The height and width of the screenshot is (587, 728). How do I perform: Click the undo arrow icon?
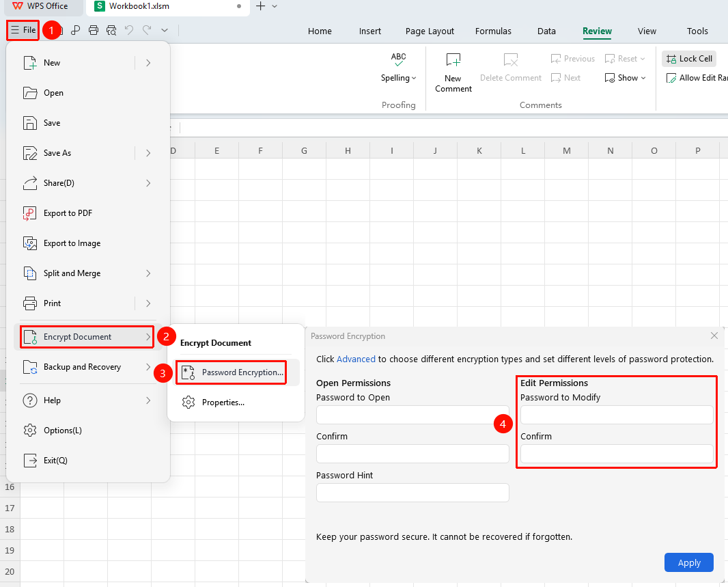pos(129,30)
